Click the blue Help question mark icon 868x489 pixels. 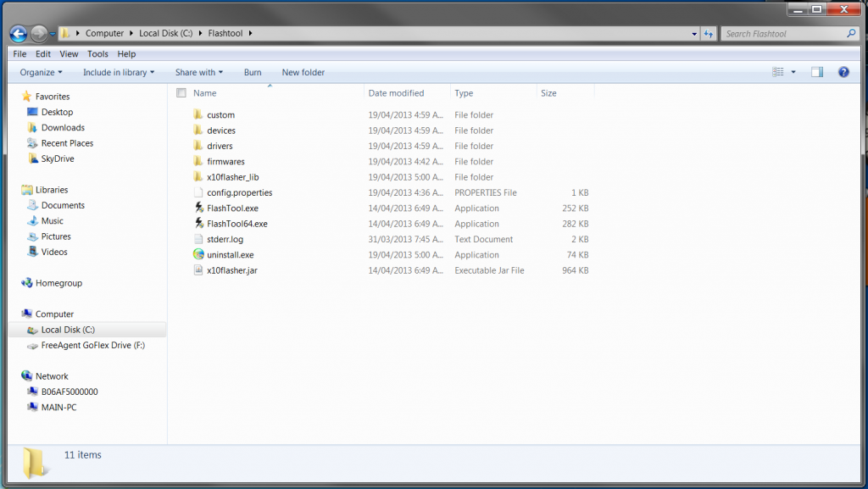pos(843,72)
